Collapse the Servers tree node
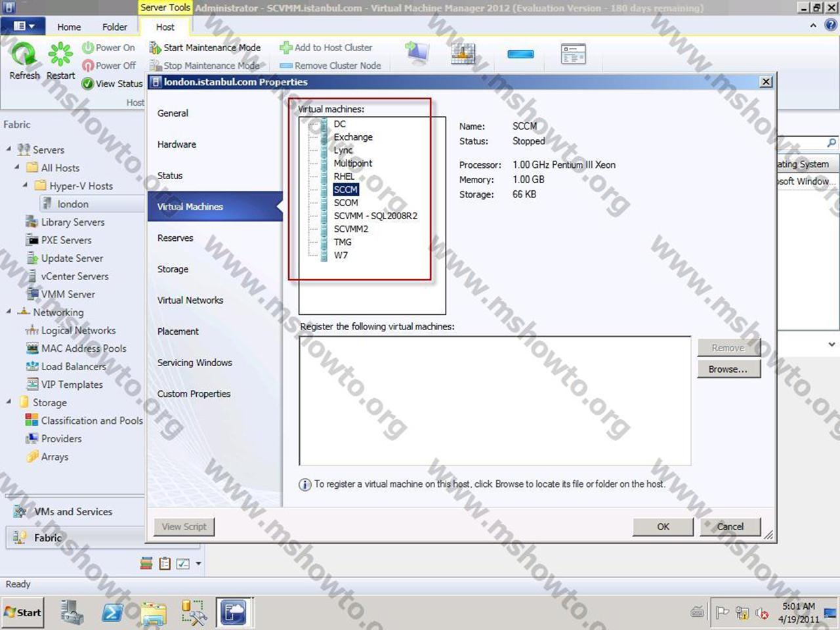The height and width of the screenshot is (630, 840). pyautogui.click(x=9, y=149)
